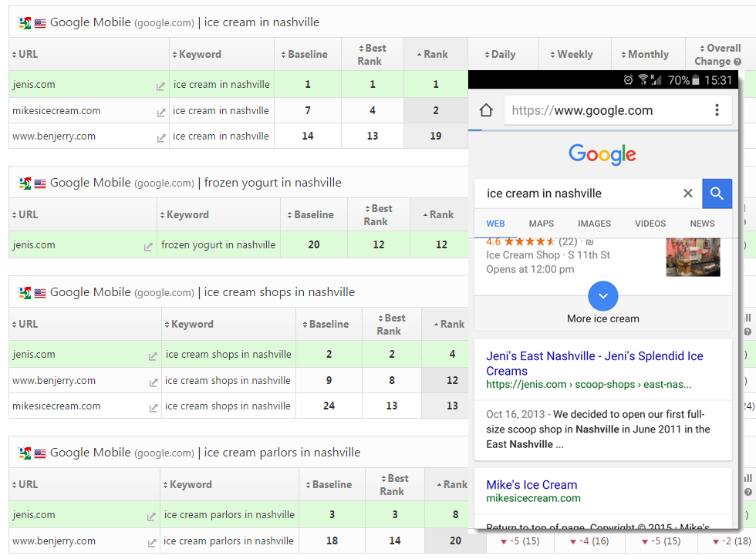Open the three-dot browser menu
This screenshot has height=559, width=756.
[717, 110]
